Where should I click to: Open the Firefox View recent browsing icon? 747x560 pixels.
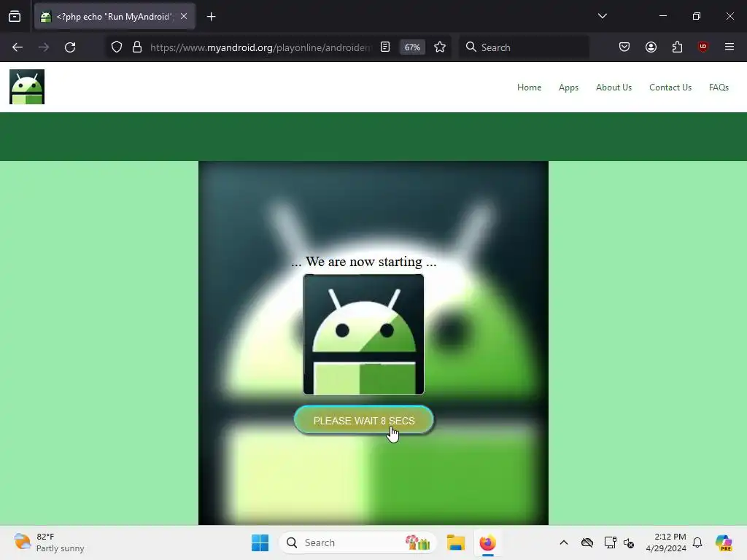(x=15, y=16)
